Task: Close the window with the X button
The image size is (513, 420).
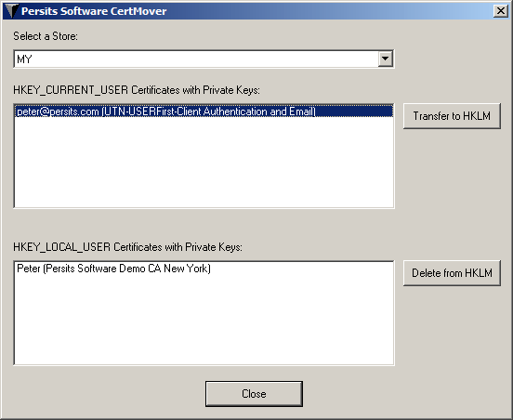Action: click(x=501, y=11)
